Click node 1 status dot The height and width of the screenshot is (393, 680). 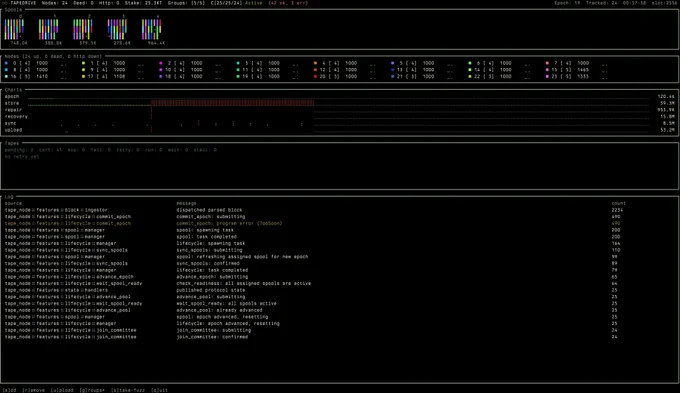[x=84, y=63]
